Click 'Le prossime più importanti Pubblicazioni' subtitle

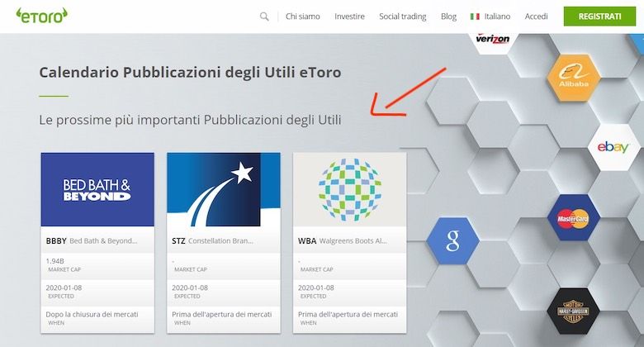point(190,120)
